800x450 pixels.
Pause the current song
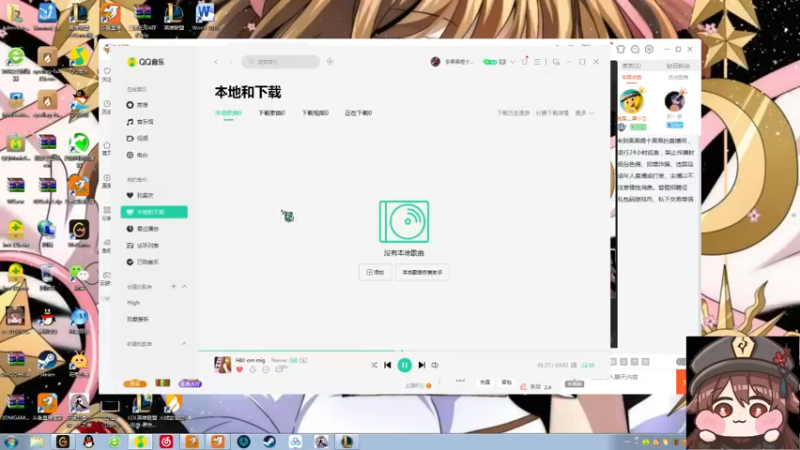point(405,365)
